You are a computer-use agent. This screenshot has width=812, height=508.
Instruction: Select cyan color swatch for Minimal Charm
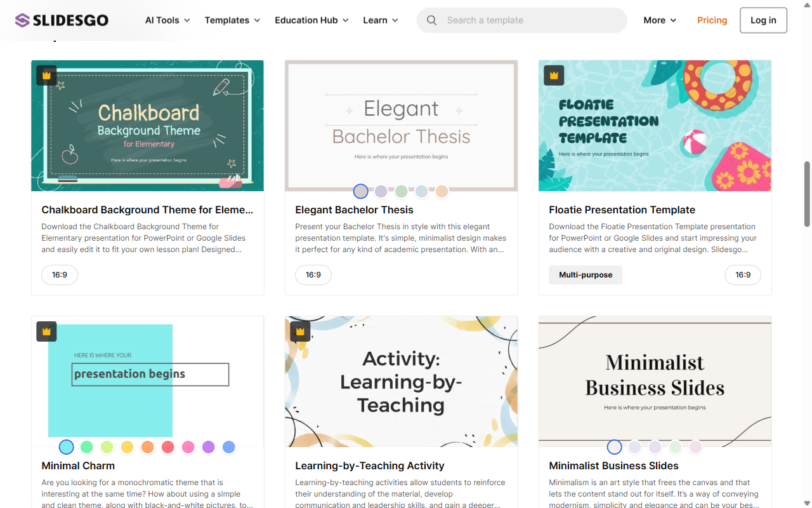[x=66, y=447]
